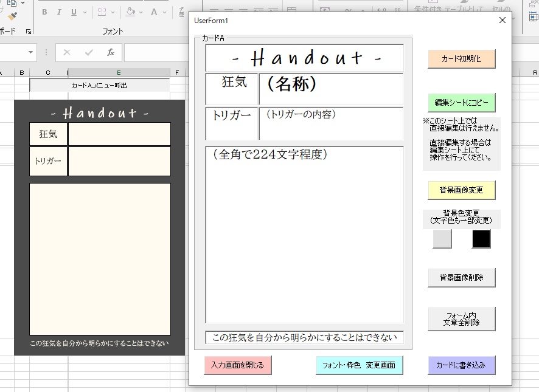The height and width of the screenshot is (392, 539).
Task: Choose the light gray background color swatch
Action: pos(442,239)
